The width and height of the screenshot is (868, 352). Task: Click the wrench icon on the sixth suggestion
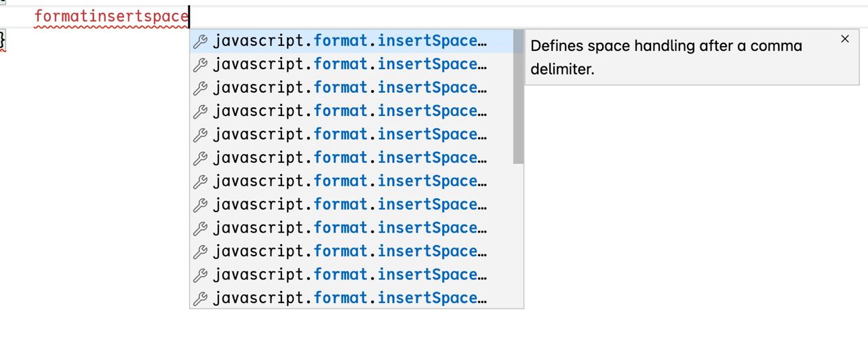pos(200,158)
